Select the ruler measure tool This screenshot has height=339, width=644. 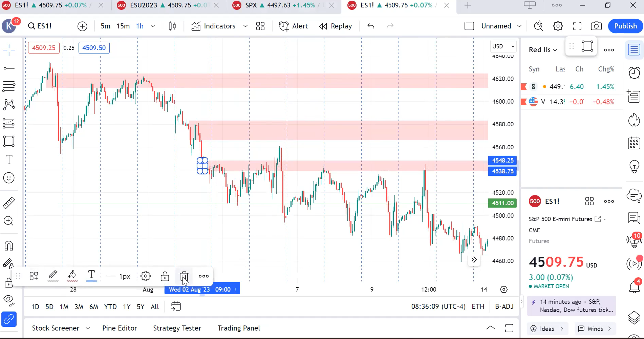tap(9, 203)
